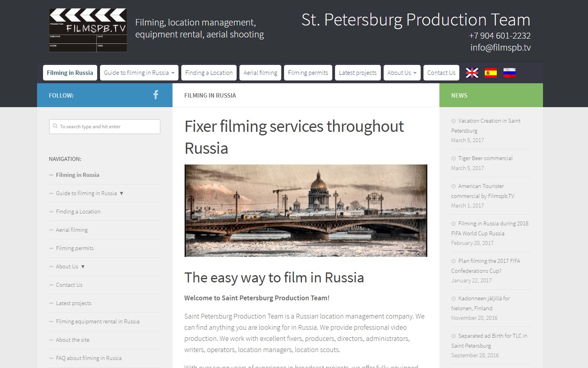Open the Facebook follow icon

156,95
